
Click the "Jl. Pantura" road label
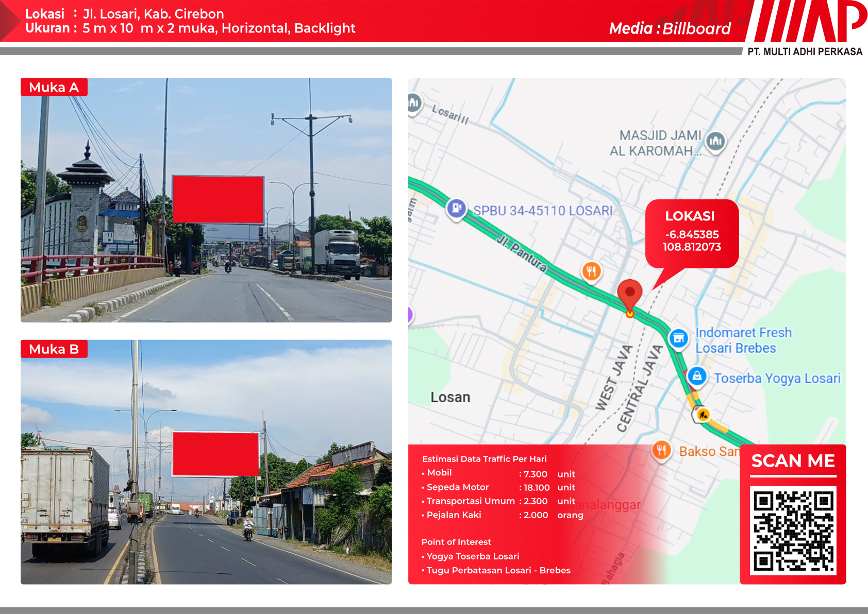tap(522, 252)
